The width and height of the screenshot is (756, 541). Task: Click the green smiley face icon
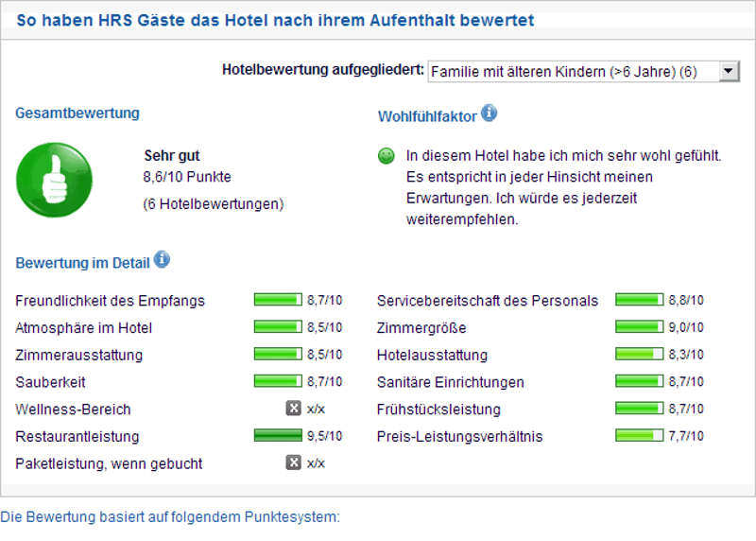pos(386,156)
